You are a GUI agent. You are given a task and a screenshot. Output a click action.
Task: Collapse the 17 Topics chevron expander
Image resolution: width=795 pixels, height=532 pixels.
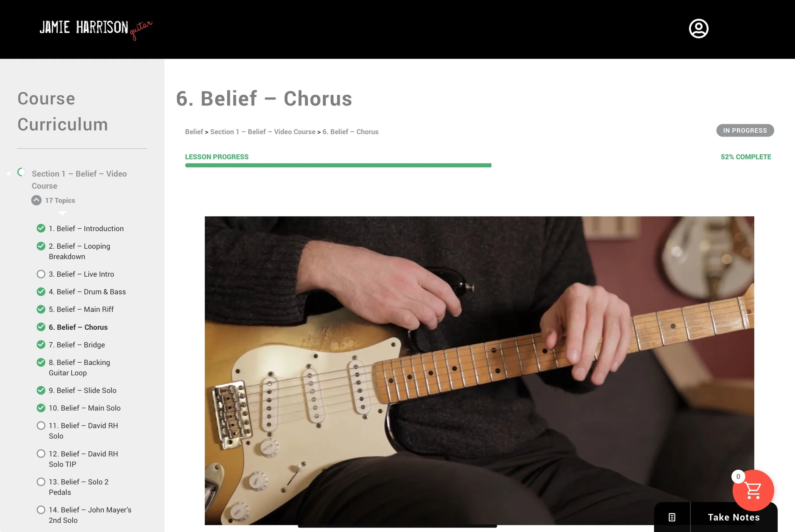[x=36, y=200]
